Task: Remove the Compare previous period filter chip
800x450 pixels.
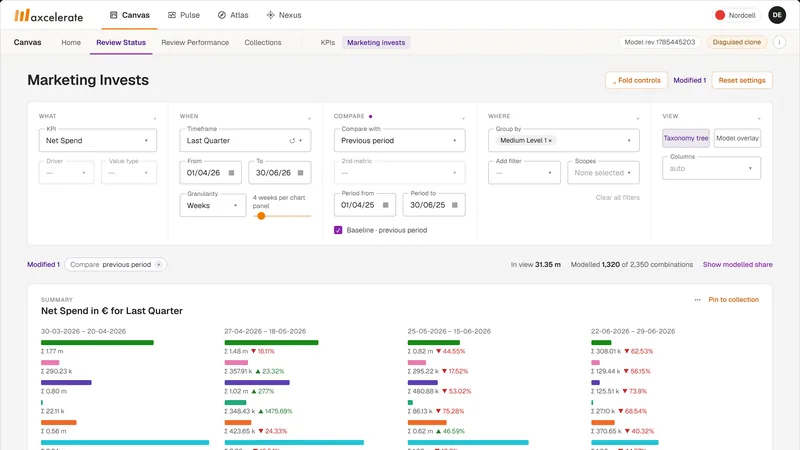Action: 159,265
